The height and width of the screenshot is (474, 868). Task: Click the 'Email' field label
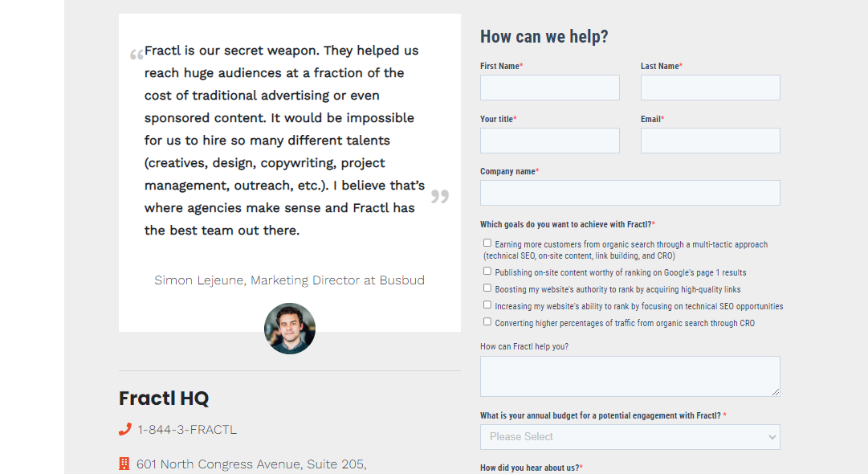(x=652, y=119)
